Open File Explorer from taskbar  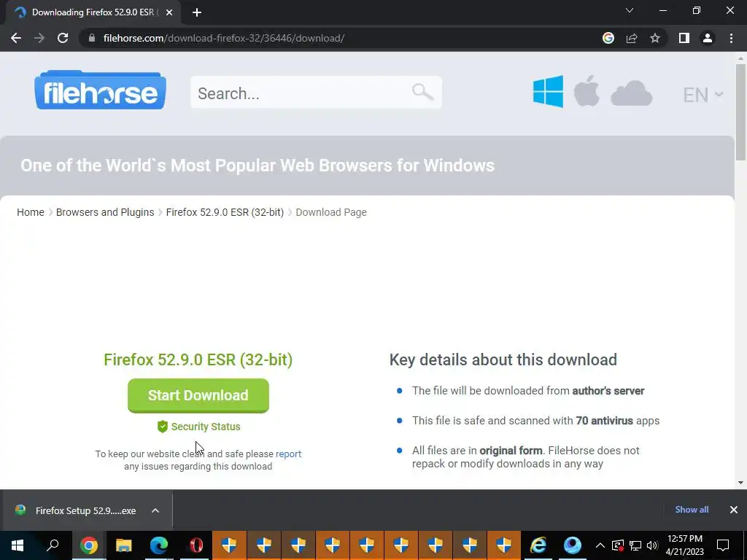click(x=124, y=545)
